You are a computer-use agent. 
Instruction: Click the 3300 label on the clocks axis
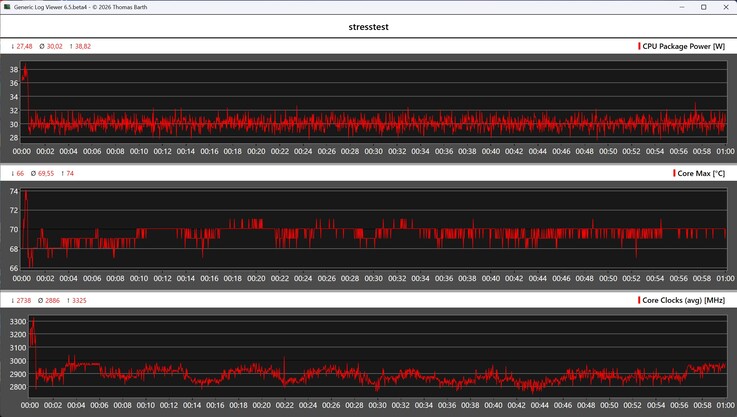[x=18, y=322]
